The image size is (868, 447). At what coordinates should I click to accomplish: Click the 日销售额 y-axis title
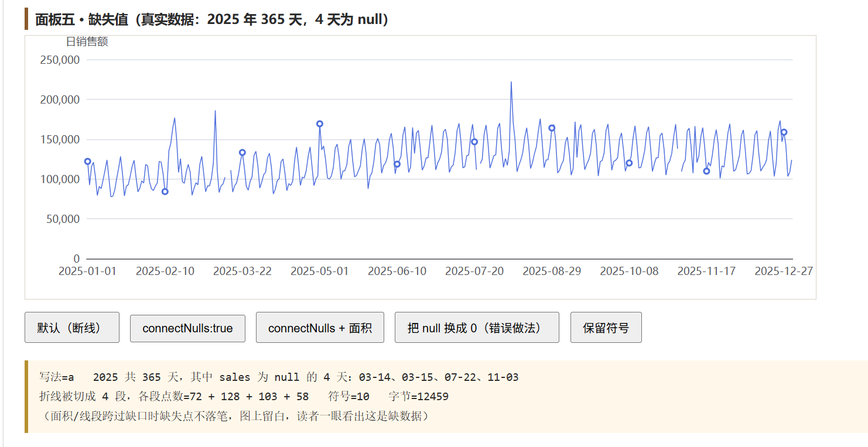[87, 42]
